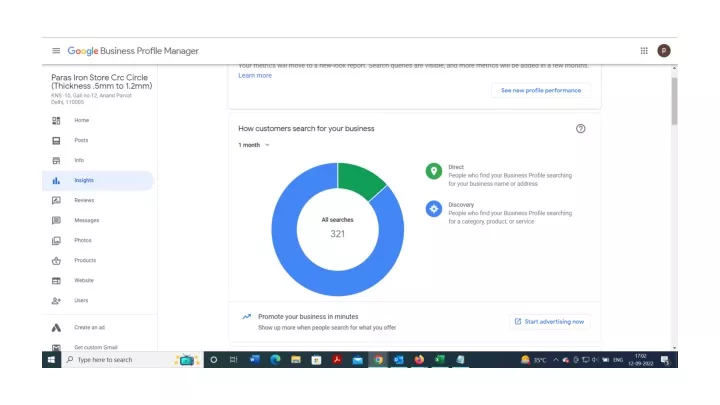Click the Home dashboard icon
The image size is (720, 405).
point(56,120)
